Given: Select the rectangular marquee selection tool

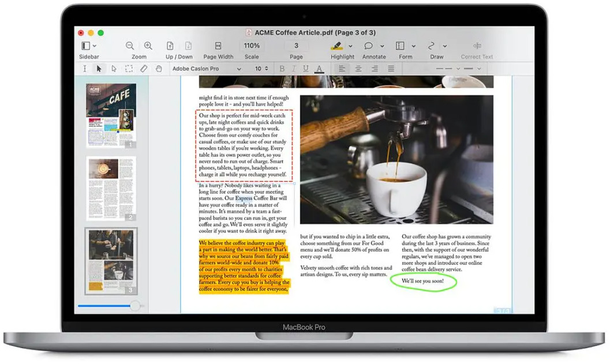Looking at the screenshot, I should click(x=129, y=69).
